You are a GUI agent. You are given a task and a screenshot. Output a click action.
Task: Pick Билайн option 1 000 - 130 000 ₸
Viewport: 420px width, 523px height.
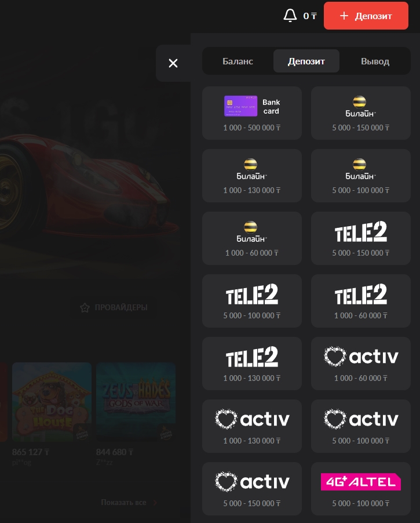click(252, 176)
